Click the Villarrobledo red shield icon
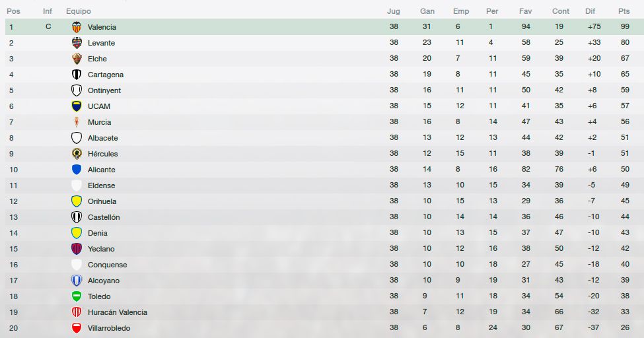The image size is (644, 338). 77,328
